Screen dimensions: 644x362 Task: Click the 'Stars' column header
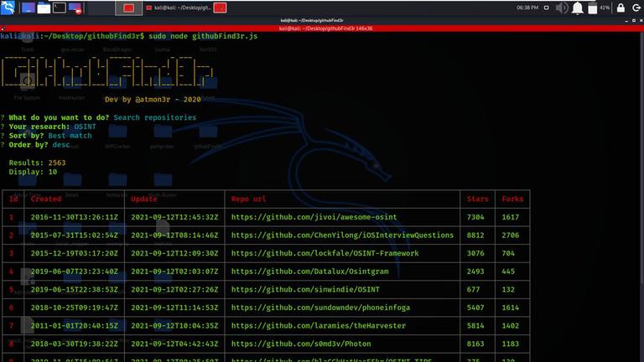[x=478, y=199]
